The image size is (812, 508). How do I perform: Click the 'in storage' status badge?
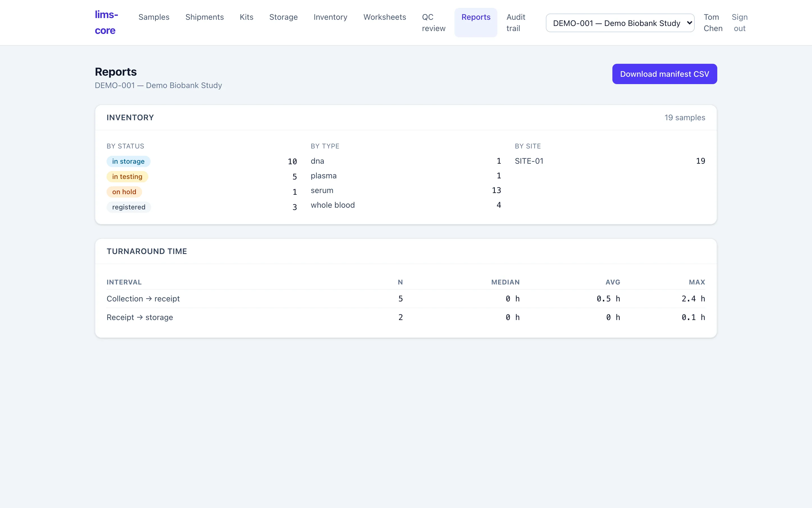[x=128, y=161]
